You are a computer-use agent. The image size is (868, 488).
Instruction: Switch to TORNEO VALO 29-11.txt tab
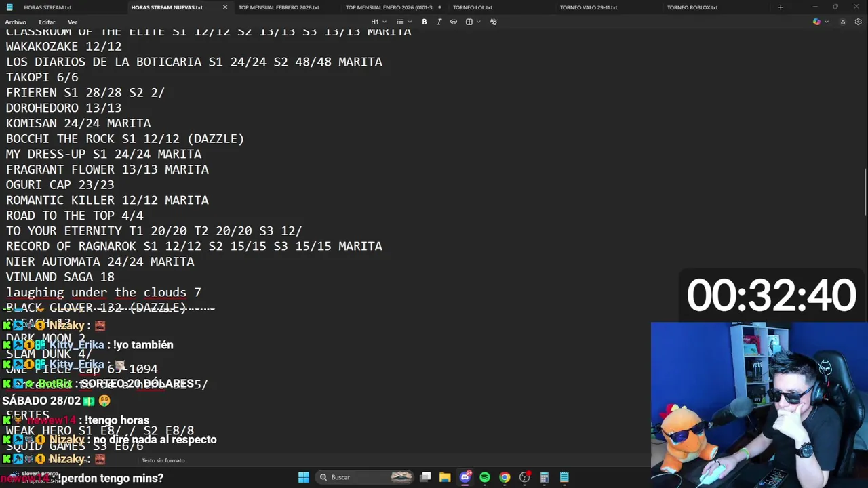pos(589,7)
